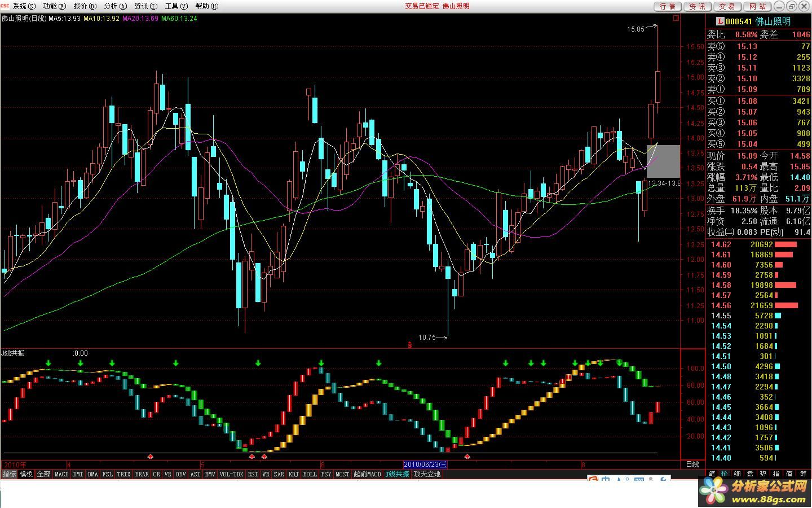This screenshot has height=508, width=812.
Task: Open the 报价(B) menu
Action: click(85, 6)
